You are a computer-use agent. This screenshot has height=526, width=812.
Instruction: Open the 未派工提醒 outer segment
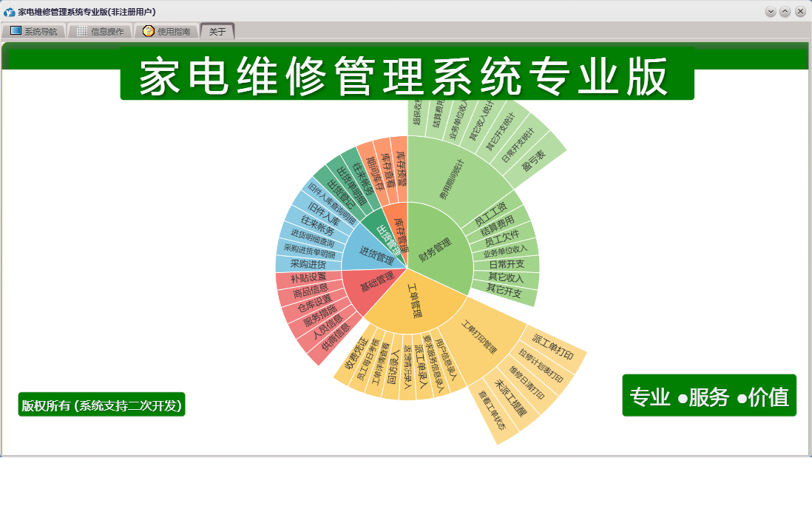click(x=511, y=397)
